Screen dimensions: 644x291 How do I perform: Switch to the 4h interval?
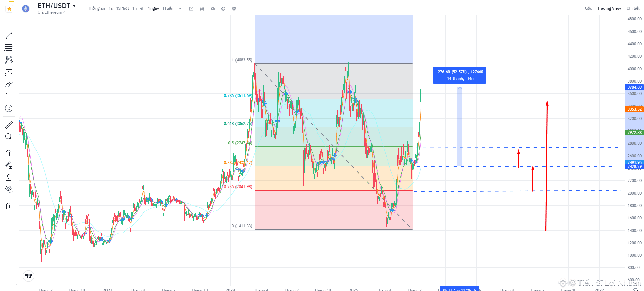[x=142, y=8]
